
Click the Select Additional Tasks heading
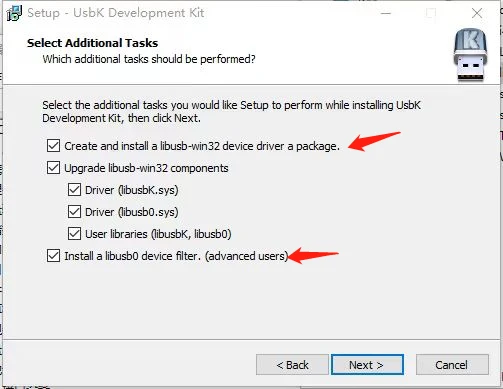click(x=92, y=43)
